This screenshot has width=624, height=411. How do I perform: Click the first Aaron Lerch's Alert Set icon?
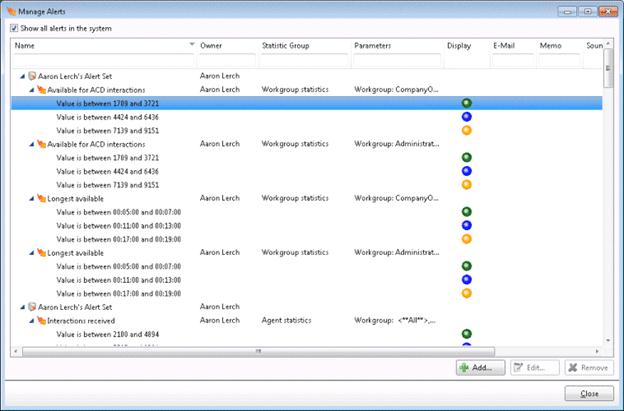(x=34, y=76)
